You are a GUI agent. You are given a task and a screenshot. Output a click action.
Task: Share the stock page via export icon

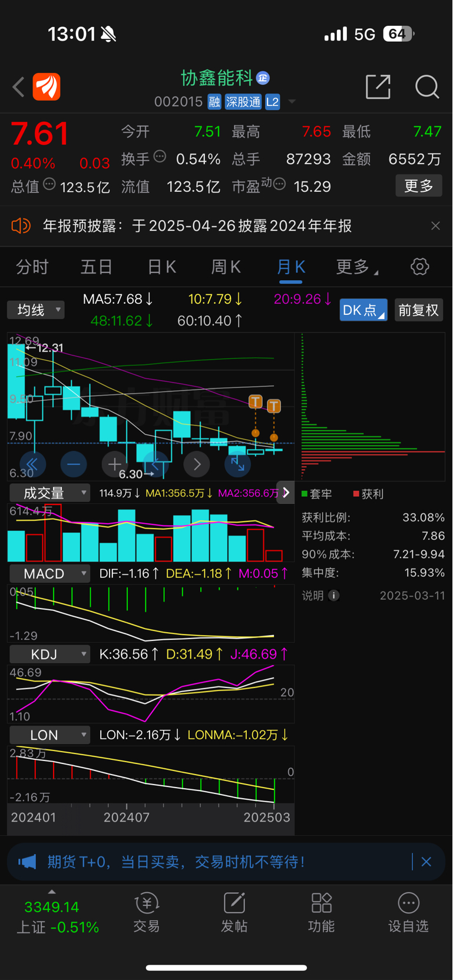click(378, 87)
